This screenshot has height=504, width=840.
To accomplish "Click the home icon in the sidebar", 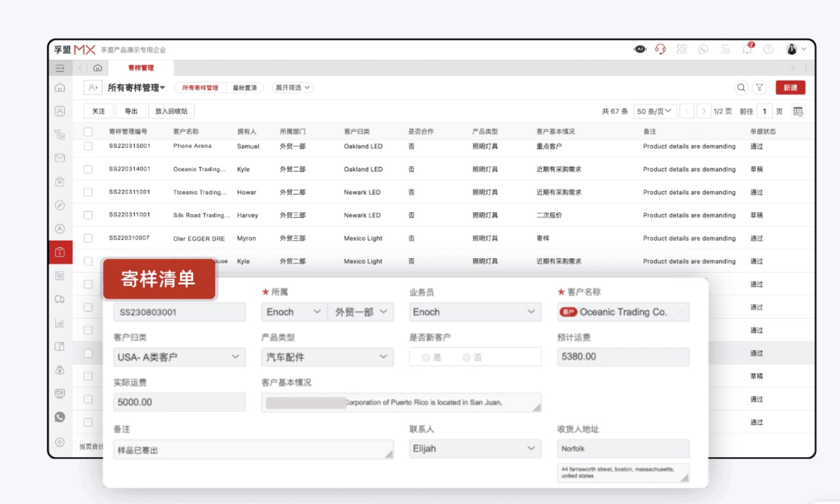I will (x=60, y=88).
